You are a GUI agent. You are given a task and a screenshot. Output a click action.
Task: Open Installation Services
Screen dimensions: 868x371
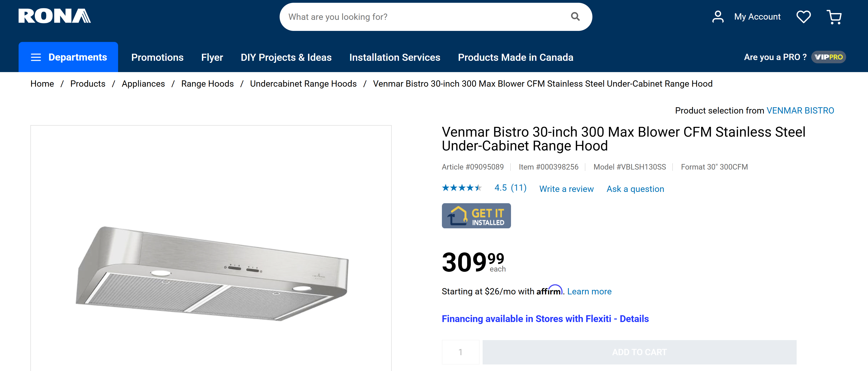395,57
